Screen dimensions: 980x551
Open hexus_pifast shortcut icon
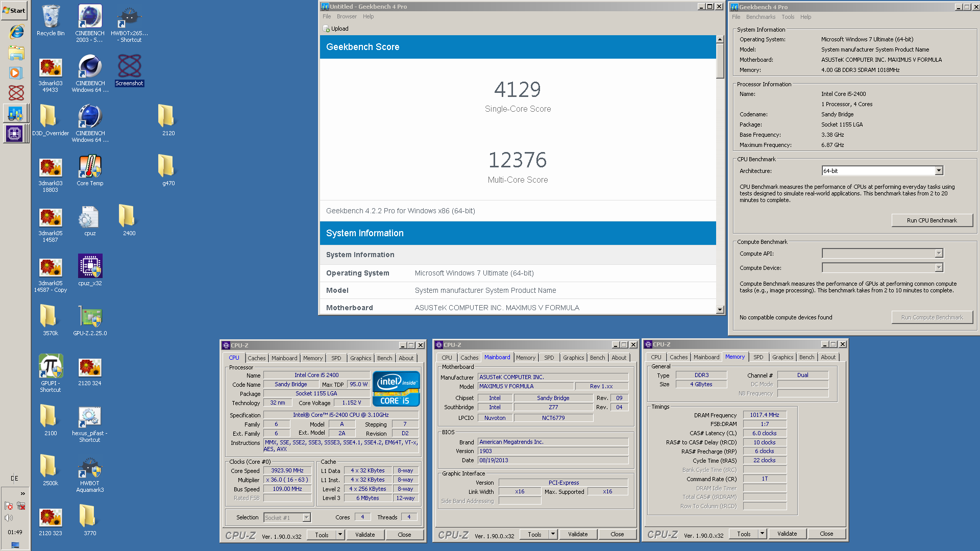point(90,423)
